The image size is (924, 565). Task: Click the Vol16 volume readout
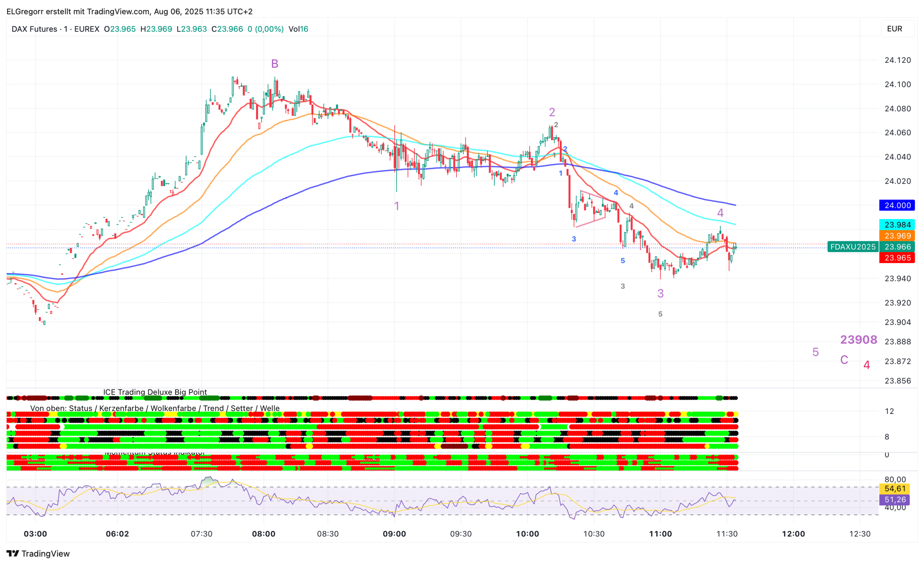298,29
